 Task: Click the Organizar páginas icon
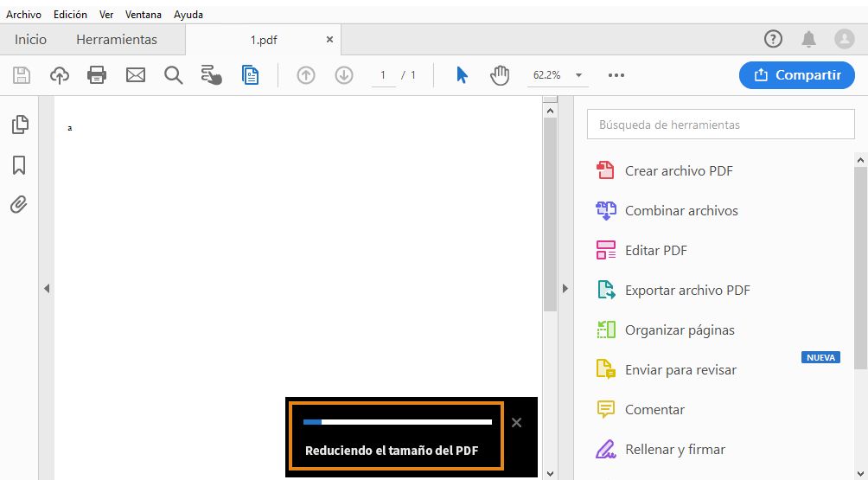click(605, 330)
